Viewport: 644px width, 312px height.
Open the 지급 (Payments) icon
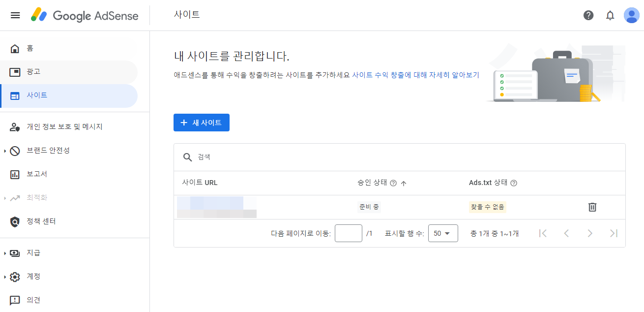[x=14, y=252]
